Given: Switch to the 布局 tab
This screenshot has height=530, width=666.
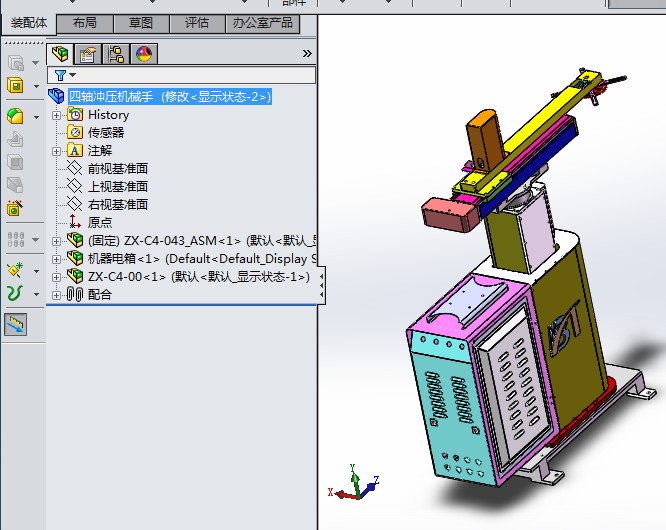Looking at the screenshot, I should coord(85,23).
